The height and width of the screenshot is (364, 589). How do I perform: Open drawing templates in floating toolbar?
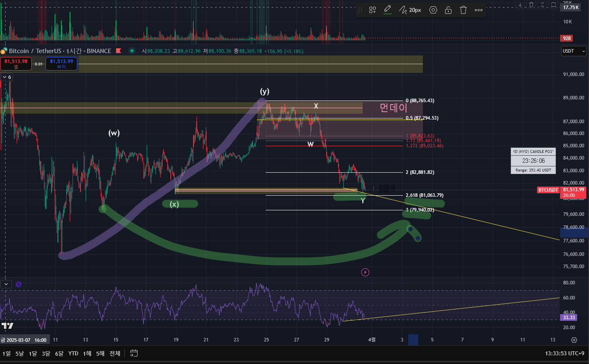tap(373, 10)
